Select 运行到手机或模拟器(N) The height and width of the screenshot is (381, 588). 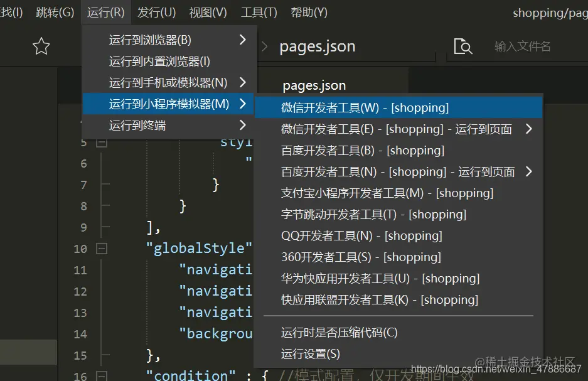[x=168, y=82]
